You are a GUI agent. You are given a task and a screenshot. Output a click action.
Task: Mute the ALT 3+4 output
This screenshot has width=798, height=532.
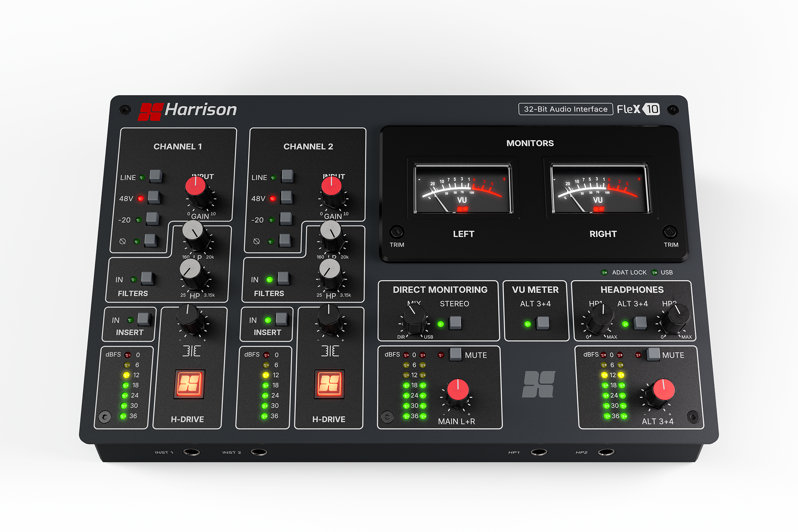653,354
